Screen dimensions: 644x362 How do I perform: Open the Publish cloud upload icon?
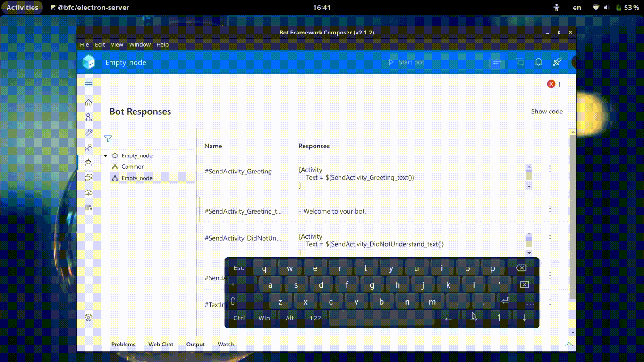pyautogui.click(x=88, y=192)
